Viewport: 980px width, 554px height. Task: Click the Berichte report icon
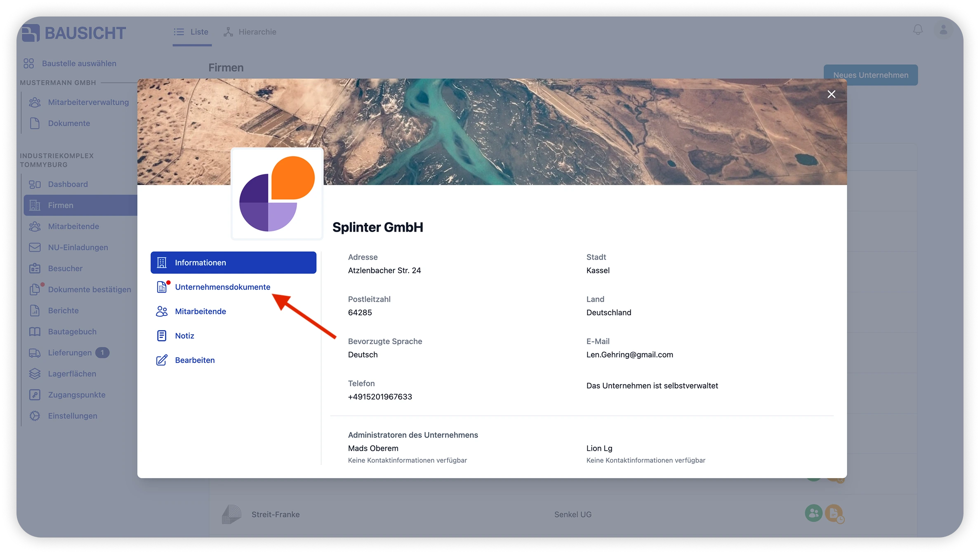point(35,310)
